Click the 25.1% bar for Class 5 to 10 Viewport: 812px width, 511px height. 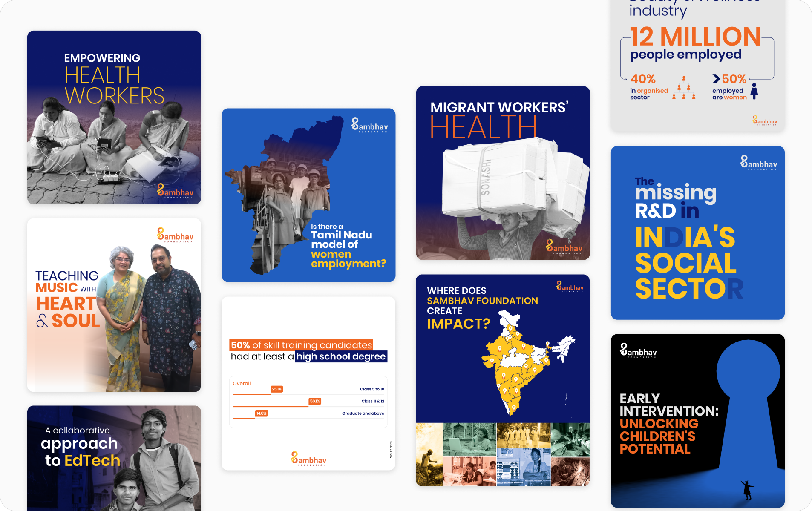(252, 394)
